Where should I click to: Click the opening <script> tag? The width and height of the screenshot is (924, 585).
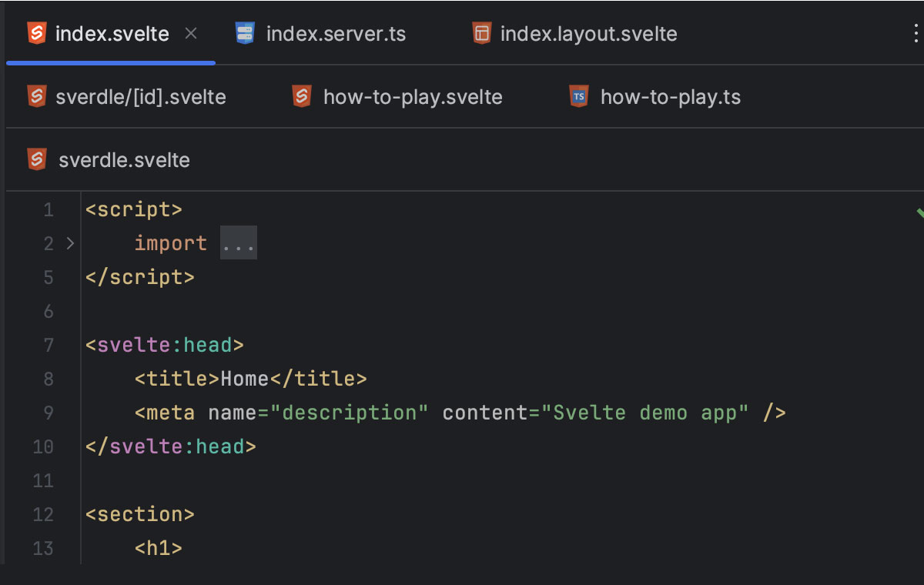134,209
